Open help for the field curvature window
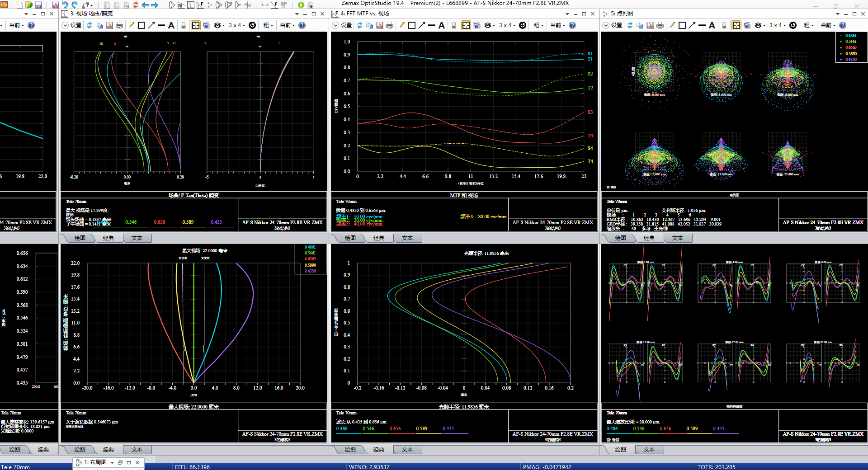 302,25
